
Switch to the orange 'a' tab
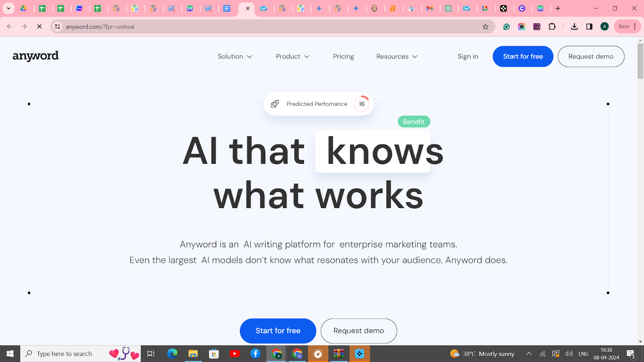click(393, 8)
